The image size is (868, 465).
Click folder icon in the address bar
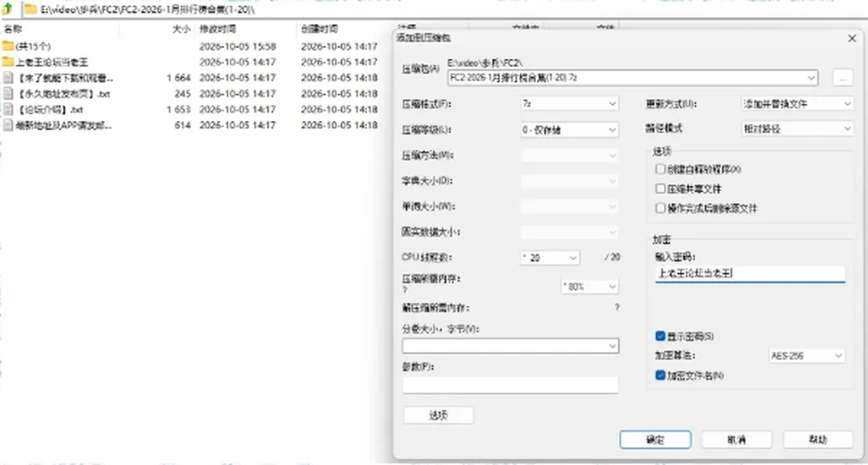coord(31,9)
